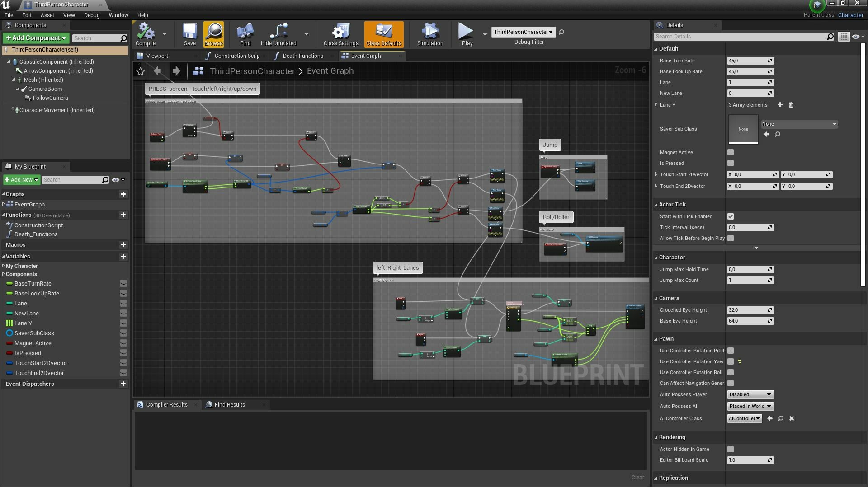Uncheck Start with Tick Enabled

731,216
